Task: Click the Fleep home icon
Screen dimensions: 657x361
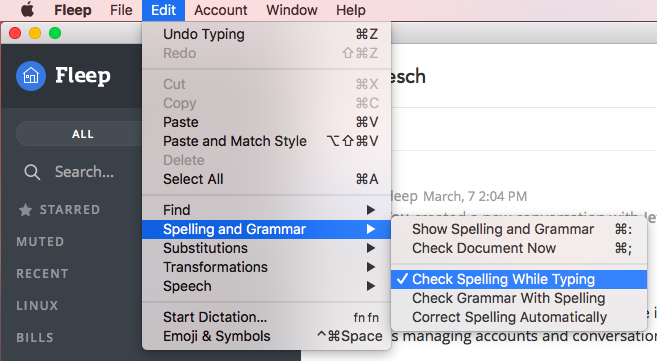Action: pyautogui.click(x=31, y=76)
